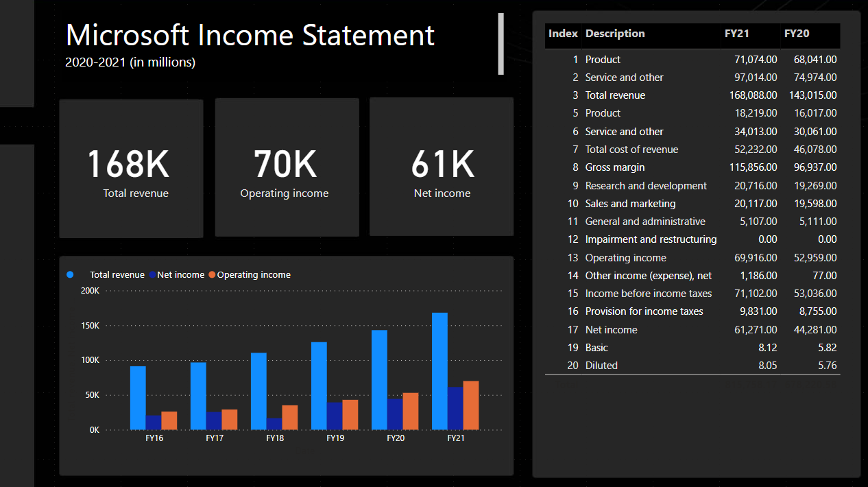Click the Microsoft Income Statement title
The height and width of the screenshot is (487, 868).
click(x=249, y=35)
